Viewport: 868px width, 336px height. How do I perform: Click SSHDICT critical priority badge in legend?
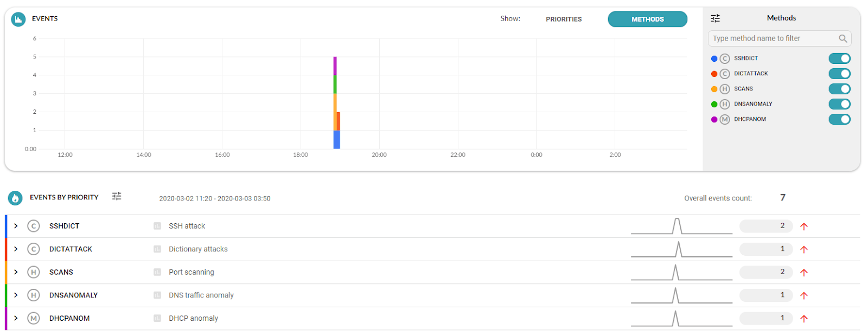(725, 59)
